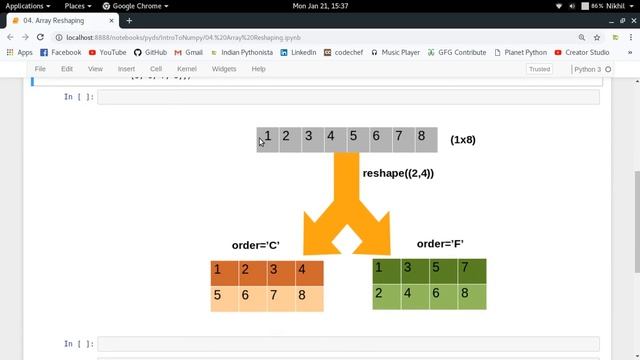Viewport: 640px width, 360px height.
Task: Click the order='C' label
Action: [x=256, y=245]
